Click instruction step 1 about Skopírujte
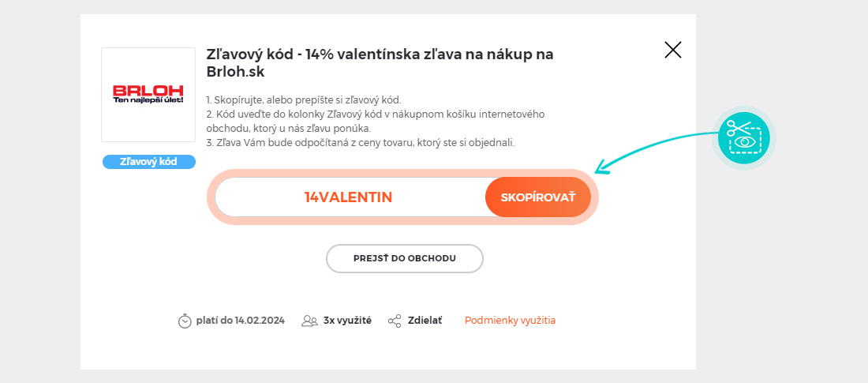 tap(303, 100)
